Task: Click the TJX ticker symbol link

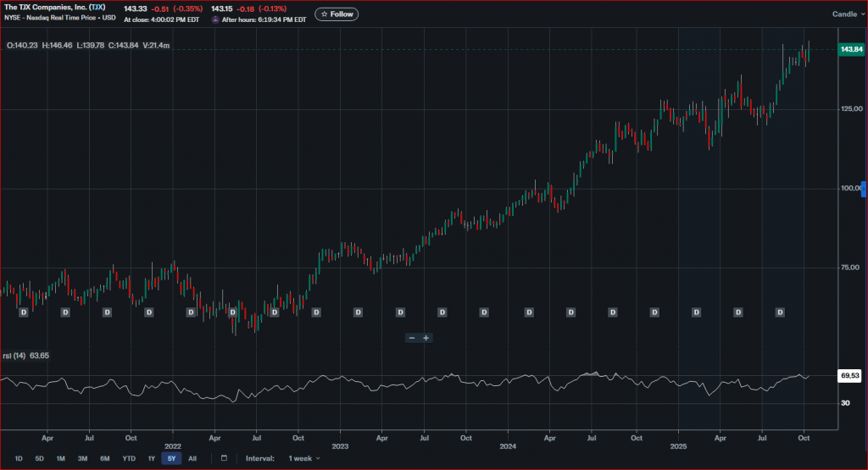Action: pyautogui.click(x=97, y=7)
